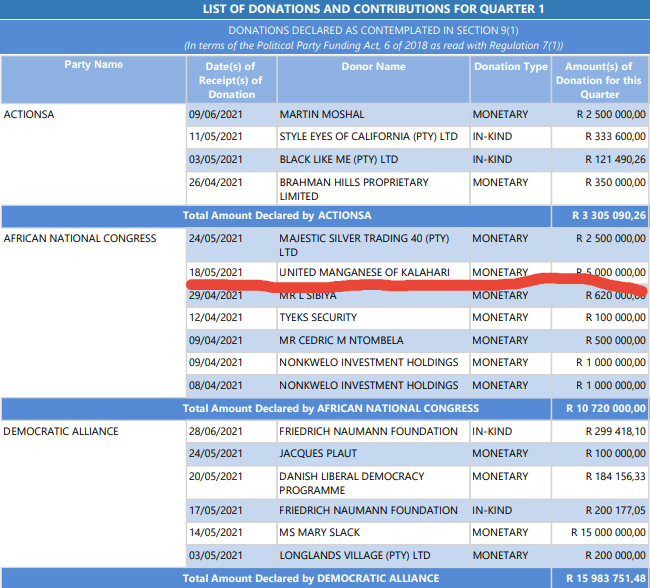650x588 pixels.
Task: Select AFRICAN NATIONAL CONGRESS party name
Action: [80, 238]
